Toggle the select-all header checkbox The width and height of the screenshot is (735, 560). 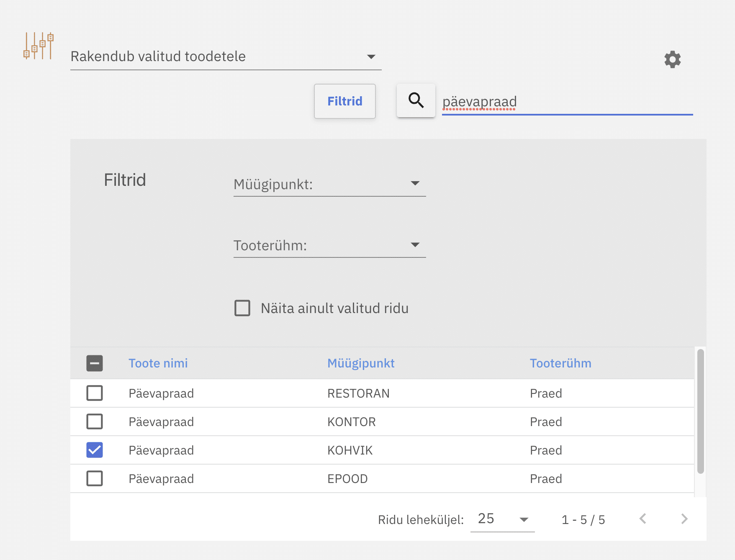tap(95, 363)
